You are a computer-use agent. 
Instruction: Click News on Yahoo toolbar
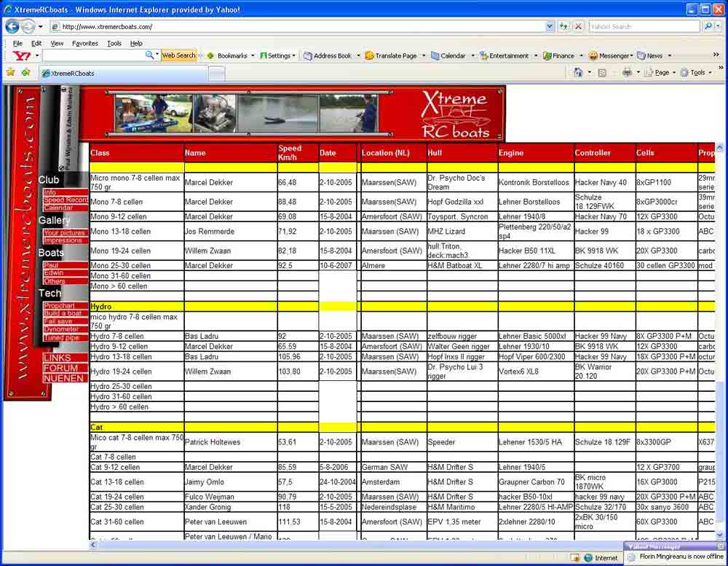pyautogui.click(x=650, y=56)
